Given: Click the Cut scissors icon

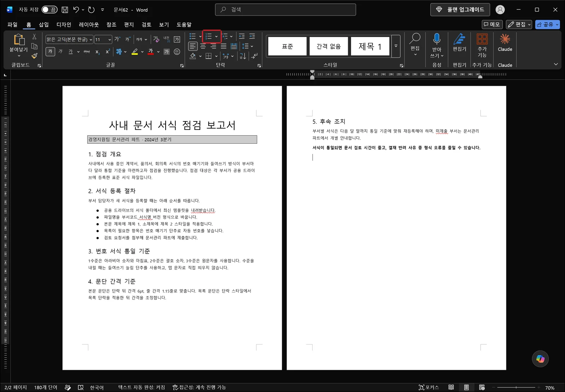Looking at the screenshot, I should click(34, 36).
